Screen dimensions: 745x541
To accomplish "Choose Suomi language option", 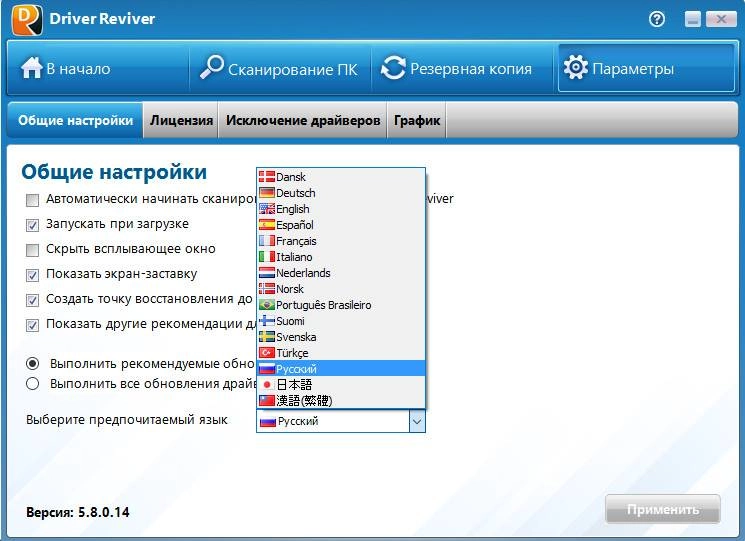I will 341,321.
